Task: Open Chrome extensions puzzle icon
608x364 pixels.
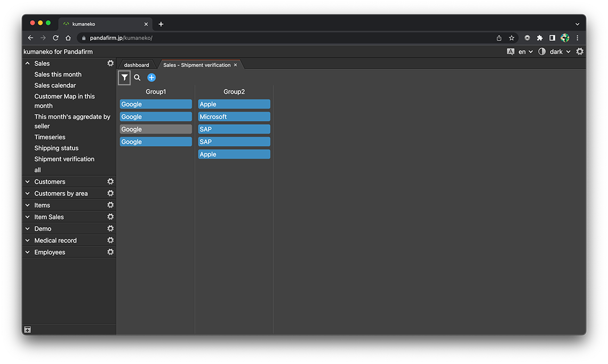Action: coord(540,38)
